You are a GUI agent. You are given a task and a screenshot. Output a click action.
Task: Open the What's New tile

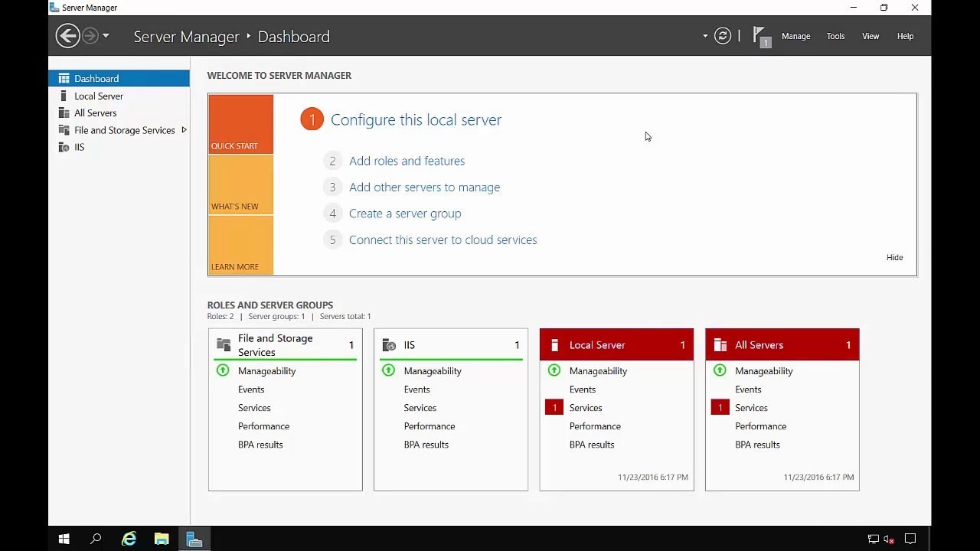coord(240,184)
